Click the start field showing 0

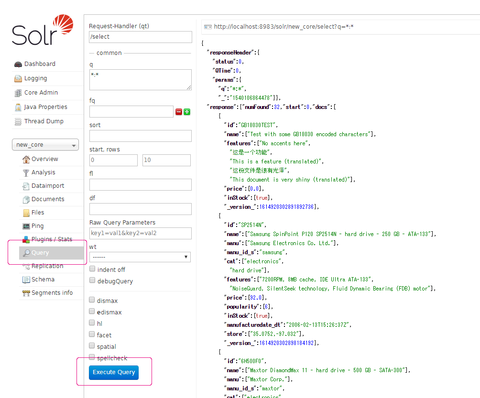click(x=113, y=160)
